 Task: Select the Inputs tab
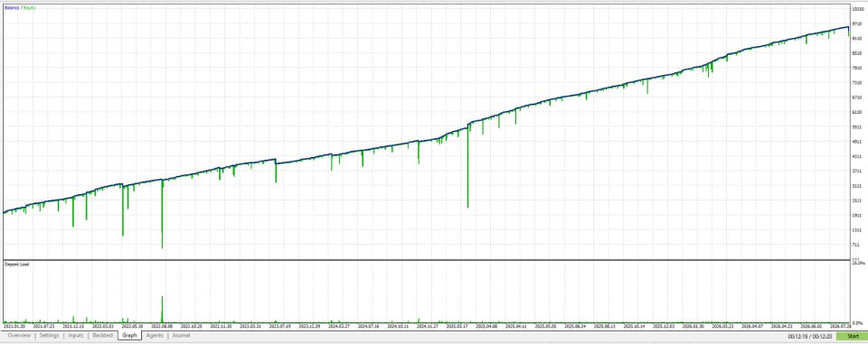coord(76,335)
